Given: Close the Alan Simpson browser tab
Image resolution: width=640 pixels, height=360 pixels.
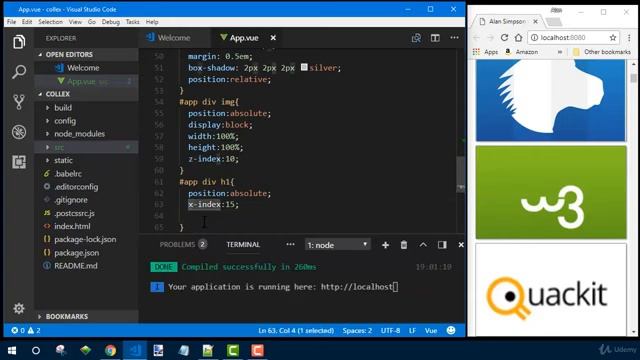Looking at the screenshot, I should pyautogui.click(x=536, y=21).
